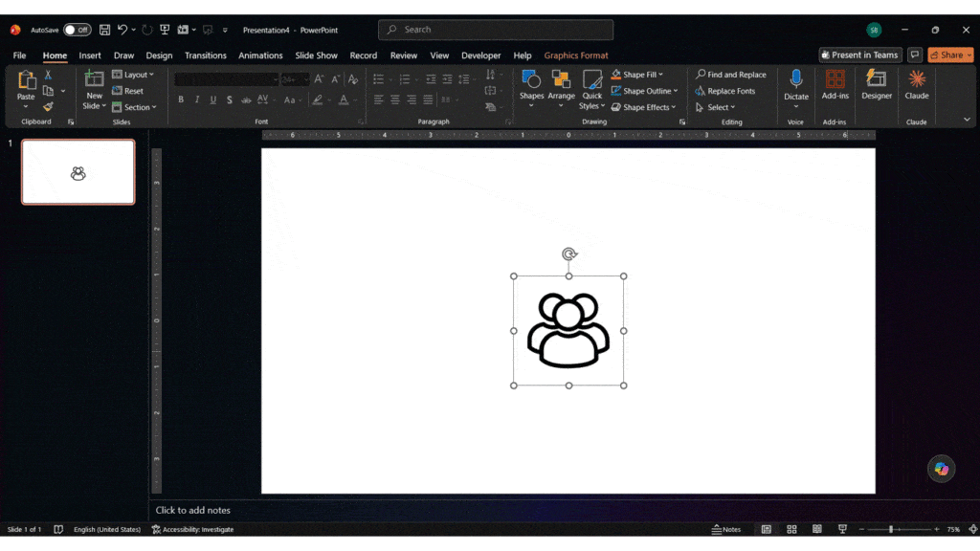Toggle text Shadow

[x=230, y=99]
